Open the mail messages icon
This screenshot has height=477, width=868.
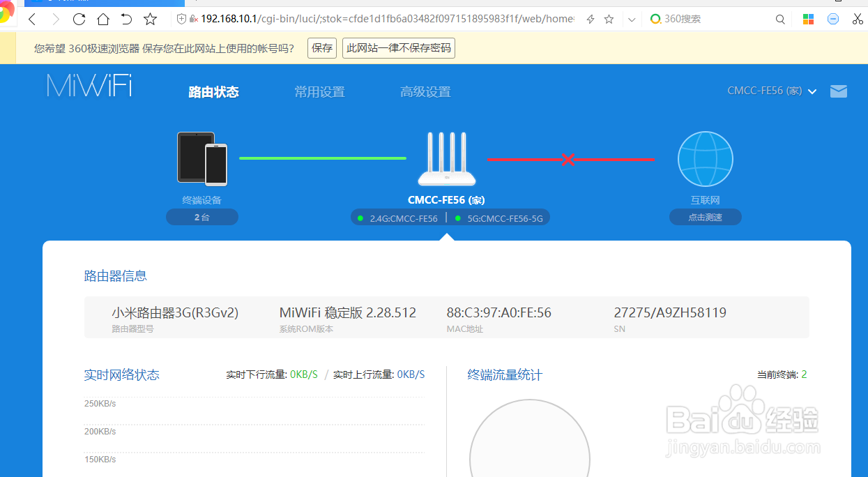pos(839,91)
